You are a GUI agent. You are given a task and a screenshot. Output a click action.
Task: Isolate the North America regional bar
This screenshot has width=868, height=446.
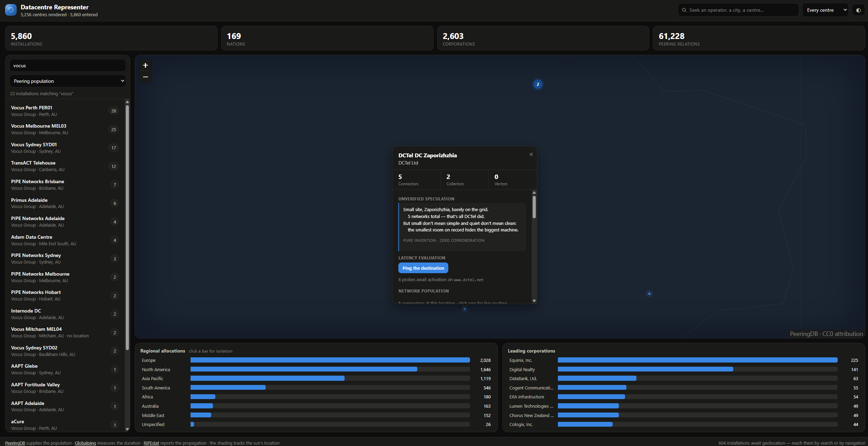pyautogui.click(x=316, y=369)
